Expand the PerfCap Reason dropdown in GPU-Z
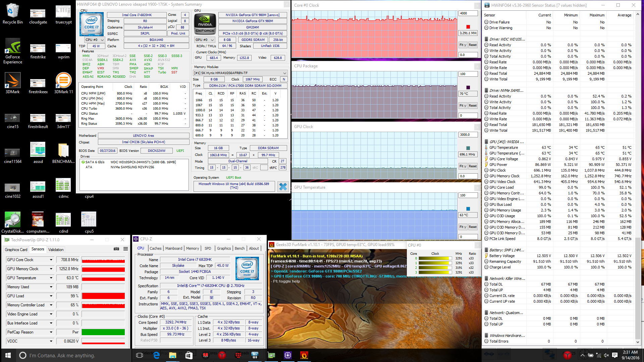The image size is (644, 362). [51, 332]
